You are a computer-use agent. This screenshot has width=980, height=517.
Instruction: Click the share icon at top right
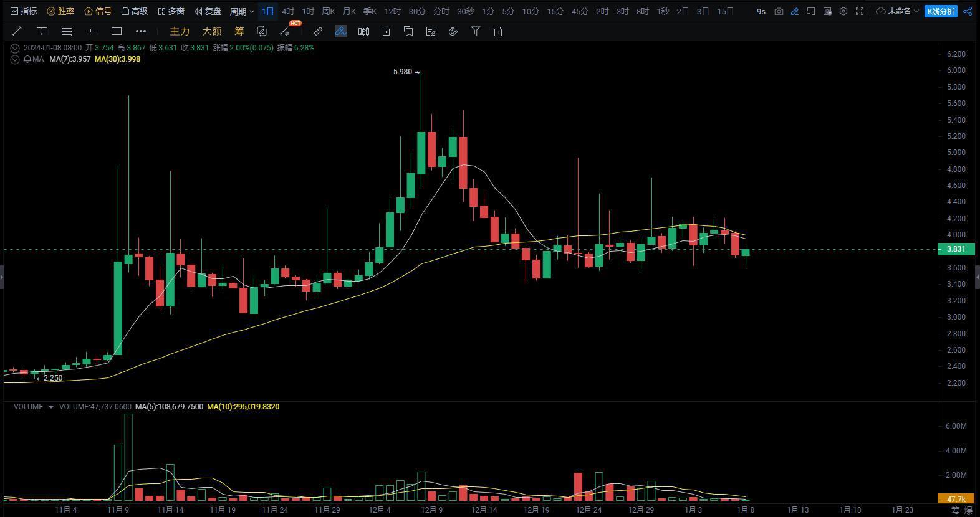pyautogui.click(x=968, y=11)
